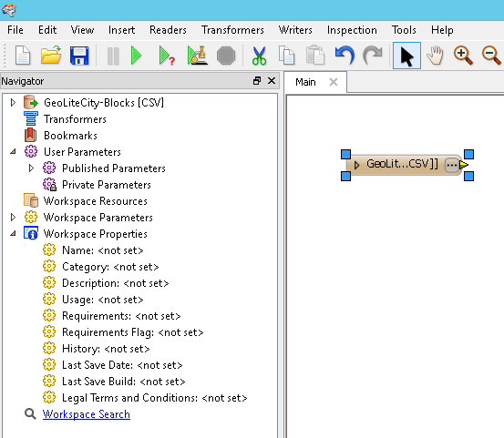Collapse the User Parameters tree node

13,151
